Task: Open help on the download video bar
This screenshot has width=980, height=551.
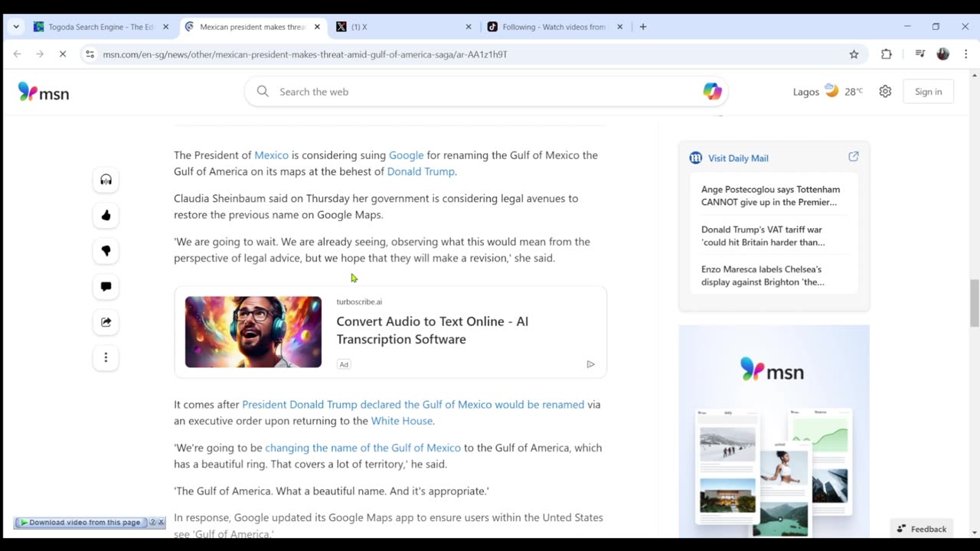Action: pyautogui.click(x=152, y=523)
